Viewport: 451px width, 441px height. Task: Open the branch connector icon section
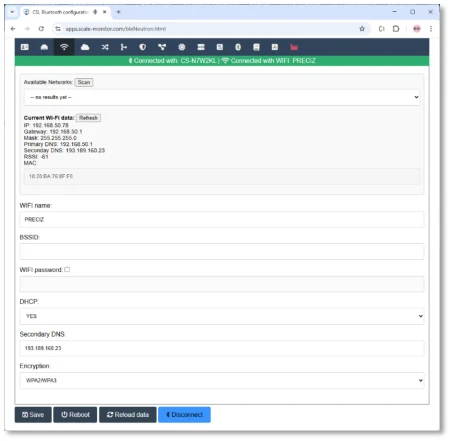click(x=123, y=47)
